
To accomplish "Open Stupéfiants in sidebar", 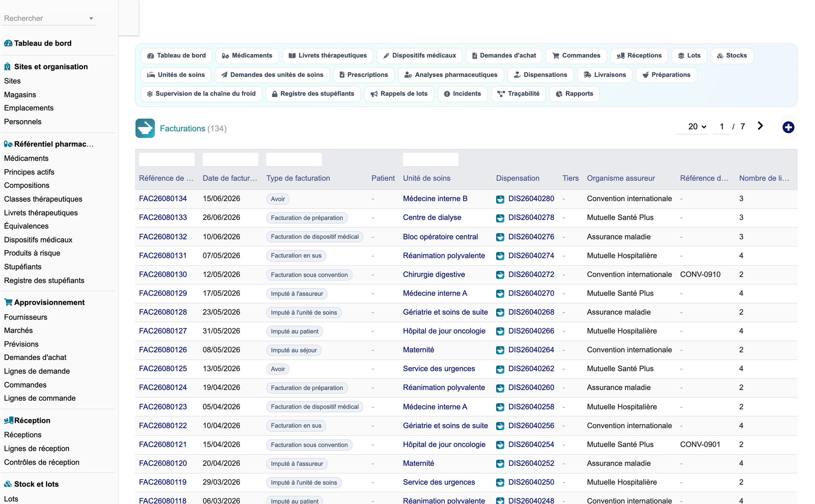I will point(23,267).
